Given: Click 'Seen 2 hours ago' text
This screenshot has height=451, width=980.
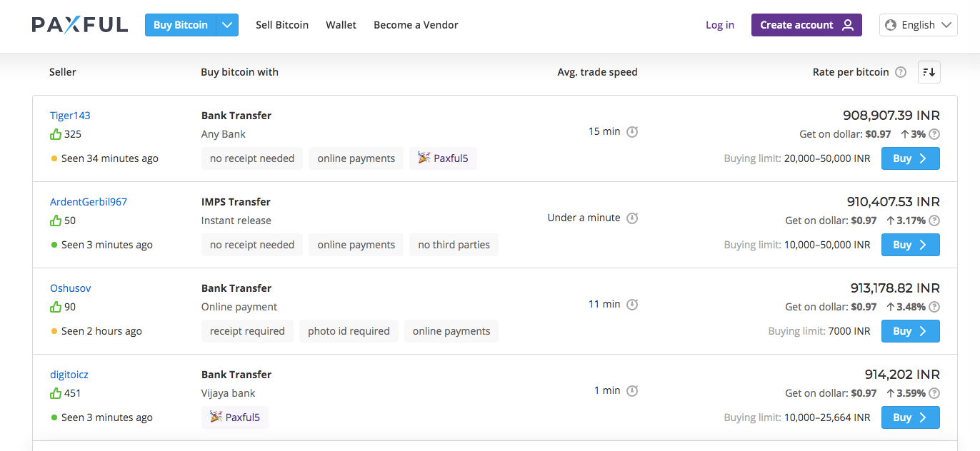Looking at the screenshot, I should click(101, 331).
